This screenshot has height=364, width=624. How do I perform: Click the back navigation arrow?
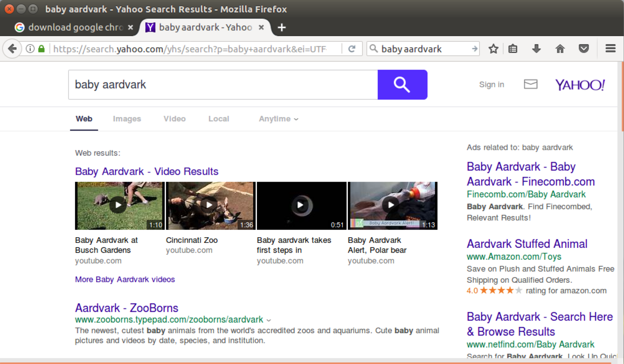click(12, 48)
